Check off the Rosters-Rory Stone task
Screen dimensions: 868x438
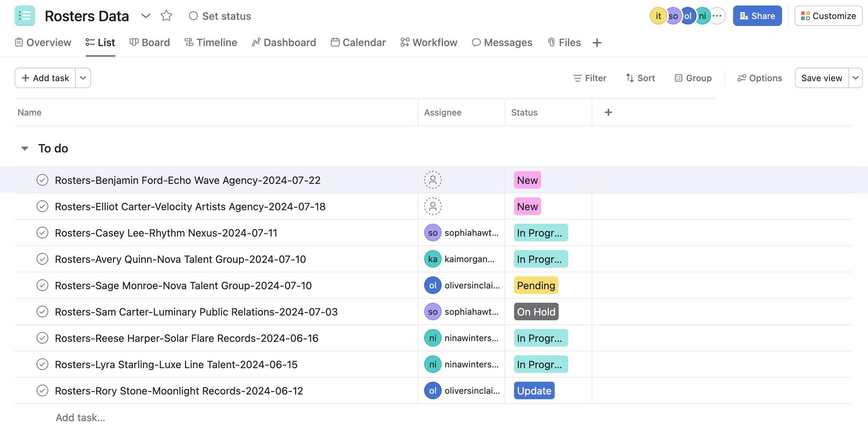click(42, 390)
